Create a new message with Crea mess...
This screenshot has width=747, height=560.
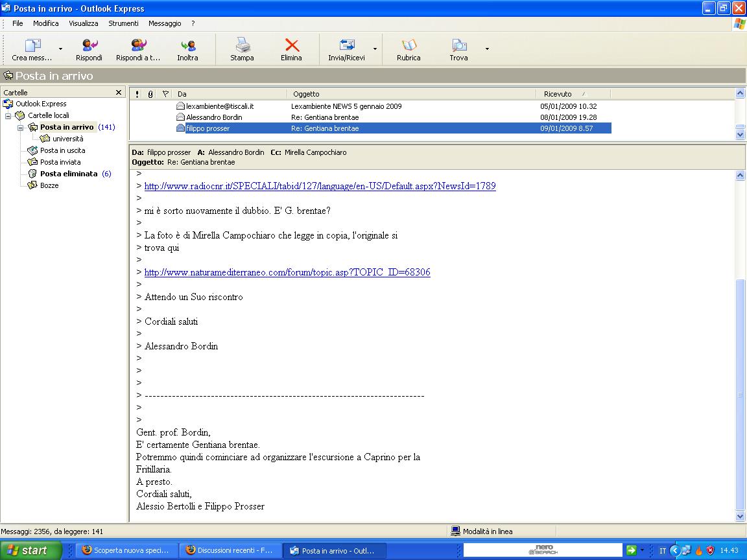[x=31, y=49]
